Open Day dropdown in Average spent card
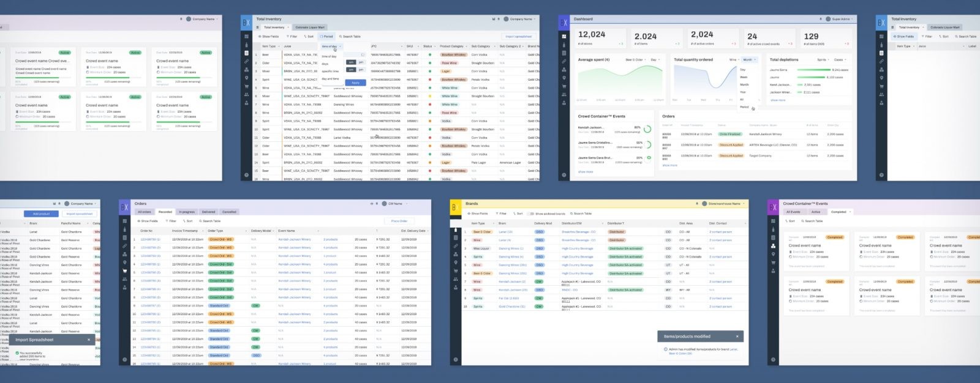The height and width of the screenshot is (383, 980). coord(655,59)
